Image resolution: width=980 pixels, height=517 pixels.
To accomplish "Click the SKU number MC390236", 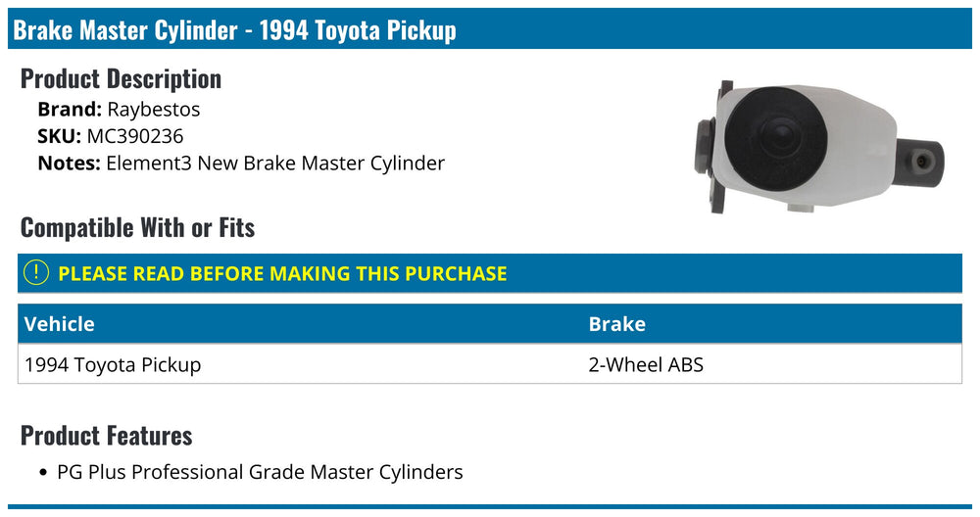I will 135,136.
